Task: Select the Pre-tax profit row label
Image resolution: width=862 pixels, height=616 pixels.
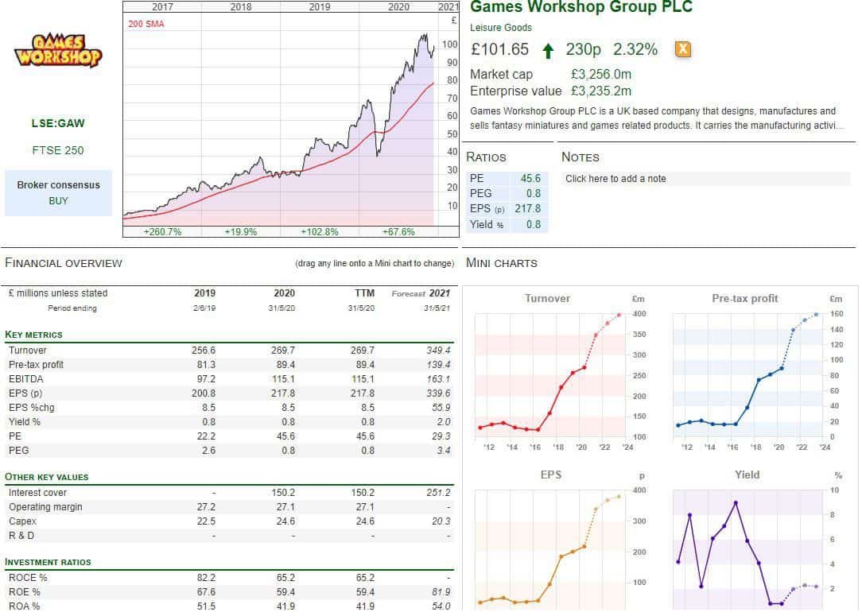Action: (x=36, y=364)
